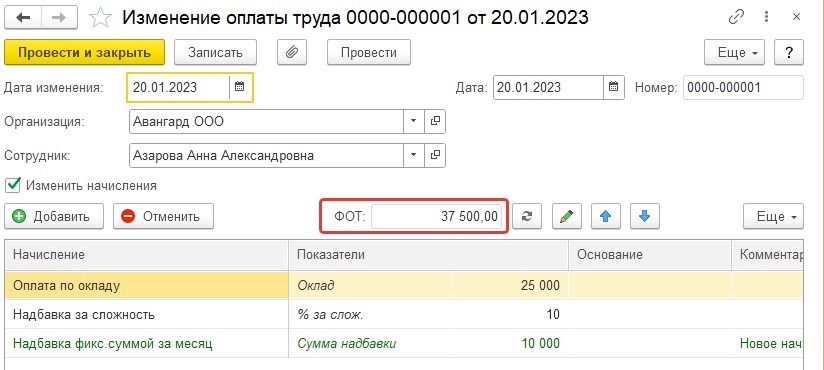Add document to favorites with star icon
Viewport: 824px width, 370px height.
tap(100, 18)
